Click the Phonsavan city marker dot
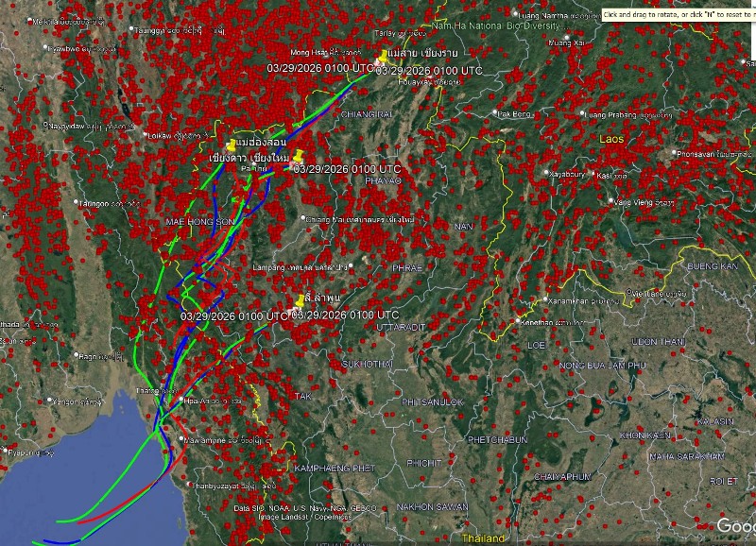Viewport: 756px width, 546px height. 674,154
